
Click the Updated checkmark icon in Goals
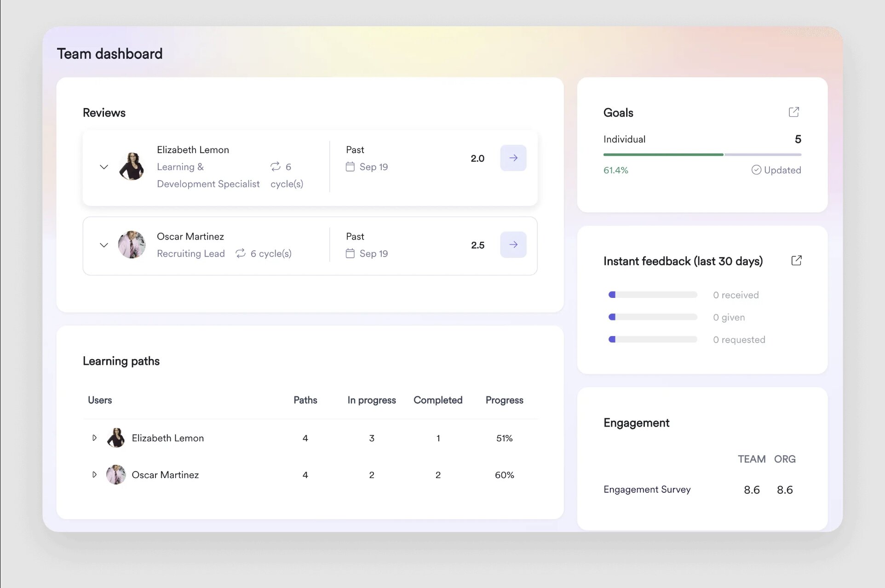[756, 170]
